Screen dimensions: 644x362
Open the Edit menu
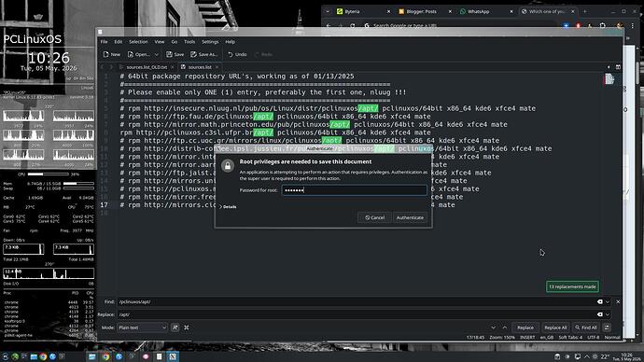pyautogui.click(x=119, y=41)
